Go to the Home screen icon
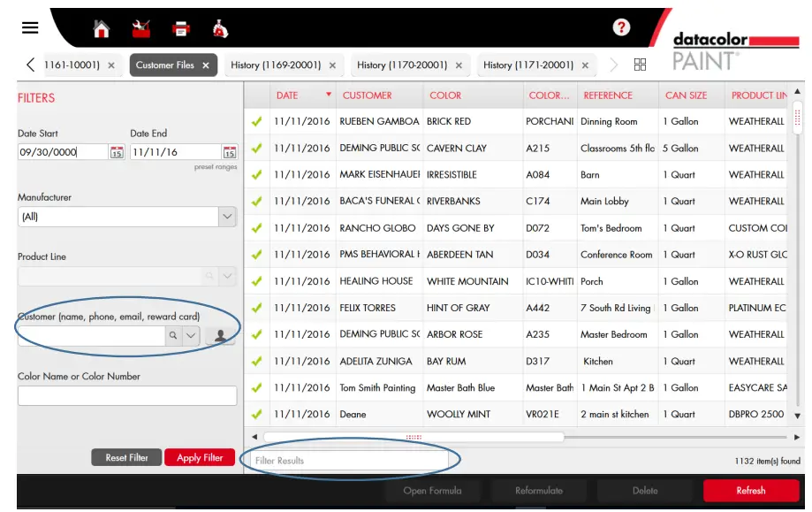The image size is (812, 512). (102, 29)
